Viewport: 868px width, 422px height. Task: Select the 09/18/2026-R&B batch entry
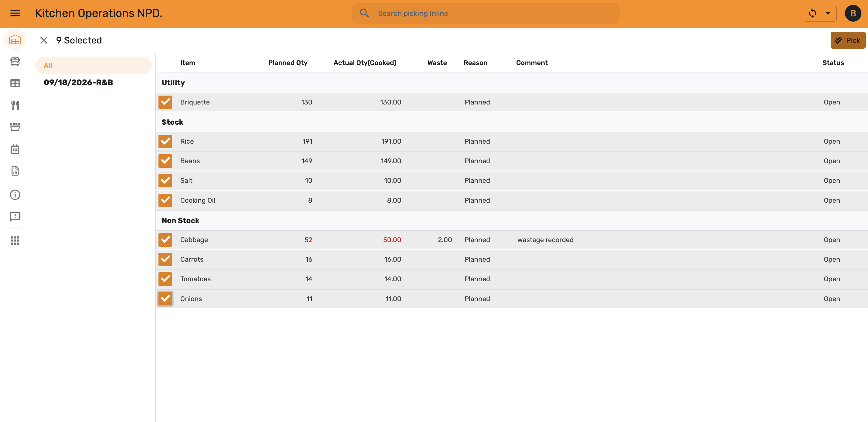(78, 82)
